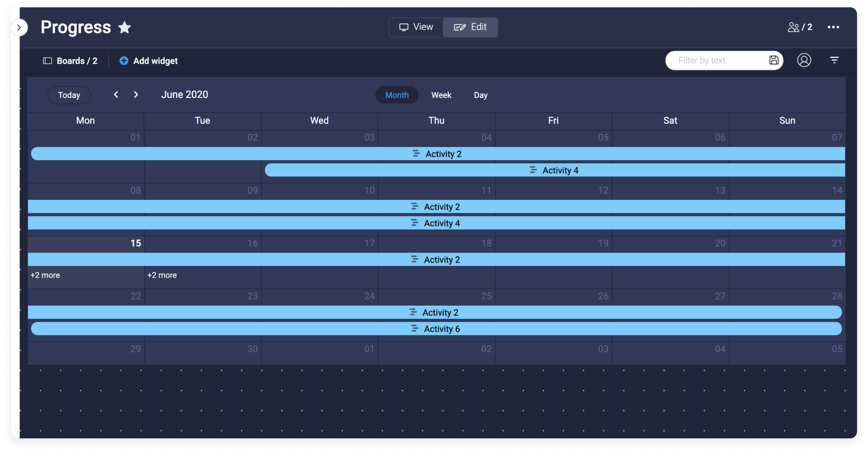868x453 pixels.
Task: Open Activity 4 in the June 8 week
Action: (437, 223)
